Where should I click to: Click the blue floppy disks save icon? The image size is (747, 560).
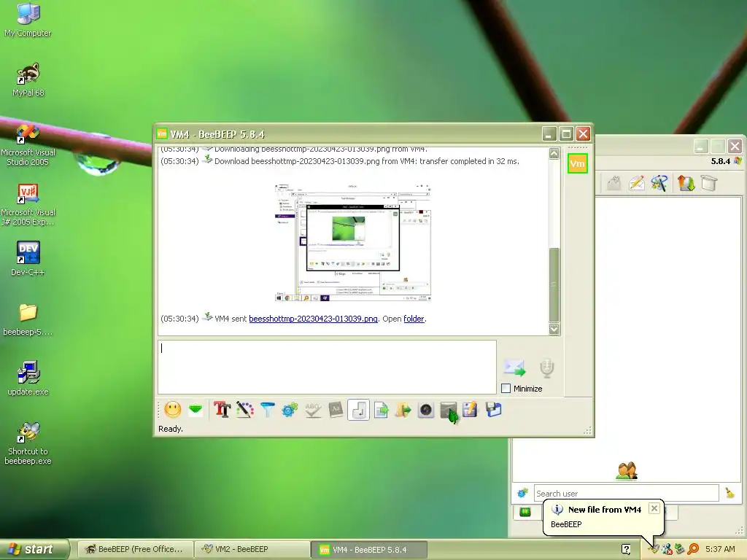click(x=494, y=410)
